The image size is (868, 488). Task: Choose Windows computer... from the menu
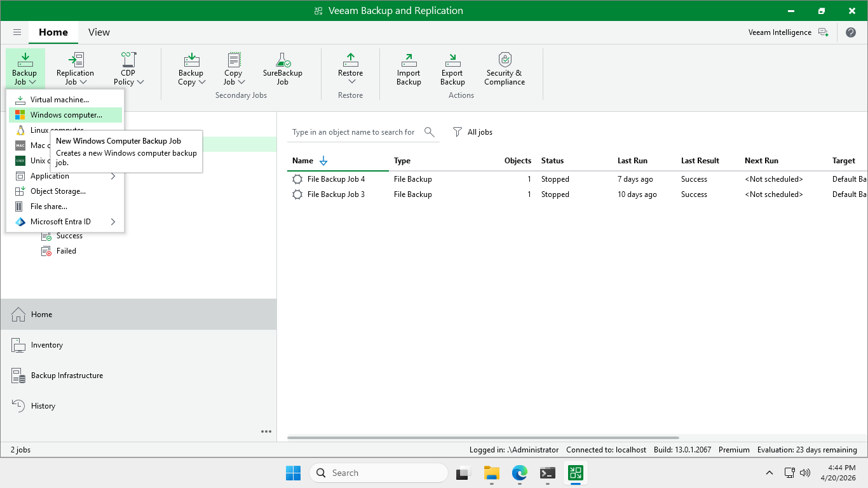pyautogui.click(x=65, y=115)
